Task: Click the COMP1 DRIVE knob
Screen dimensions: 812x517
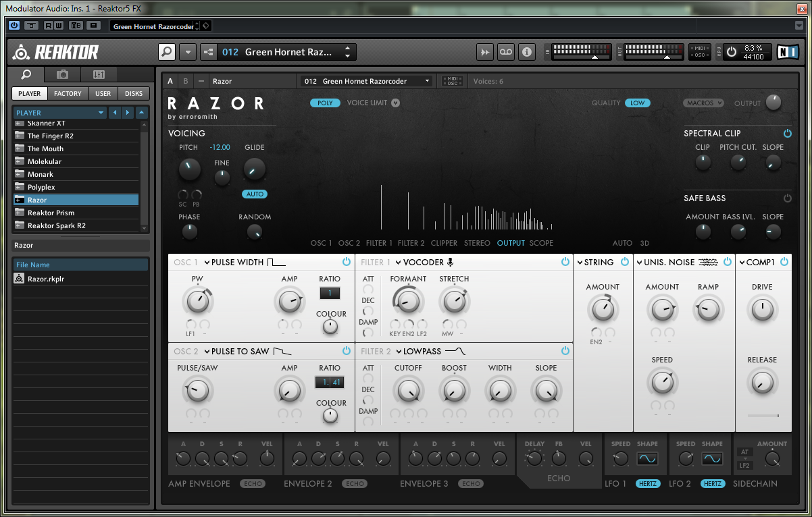Action: 761,310
